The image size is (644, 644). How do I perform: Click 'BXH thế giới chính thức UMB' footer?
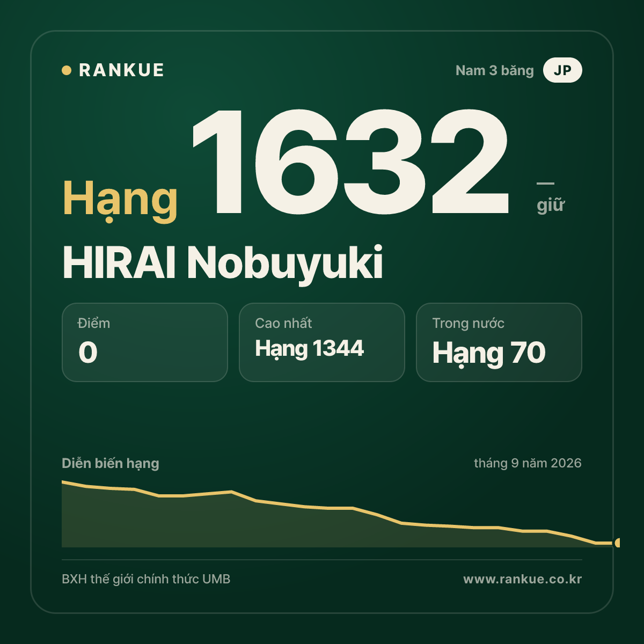[146, 579]
